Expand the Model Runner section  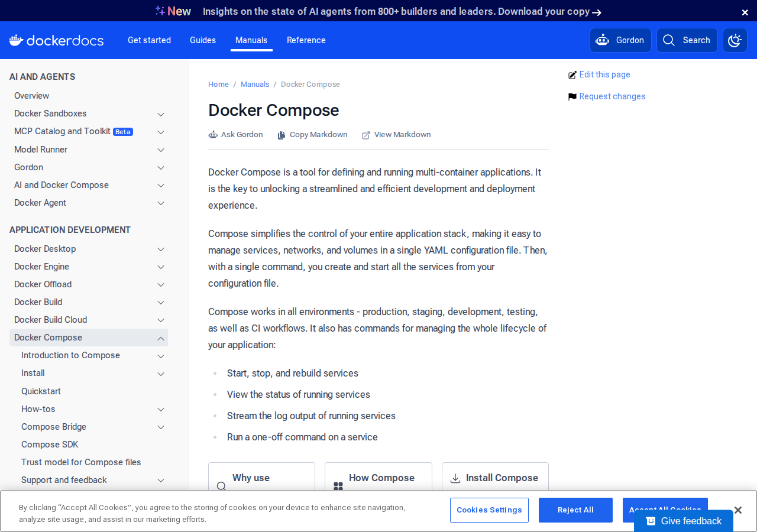pos(161,150)
